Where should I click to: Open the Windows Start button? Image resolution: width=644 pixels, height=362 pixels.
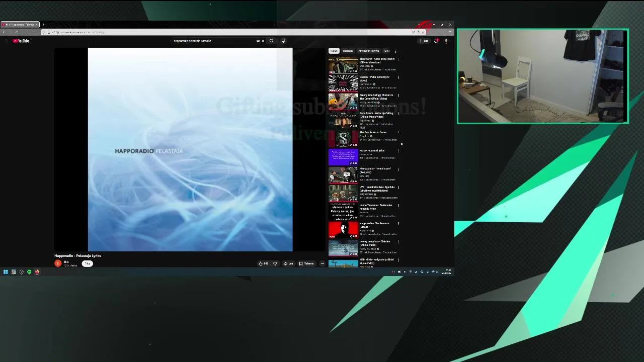coord(6,272)
